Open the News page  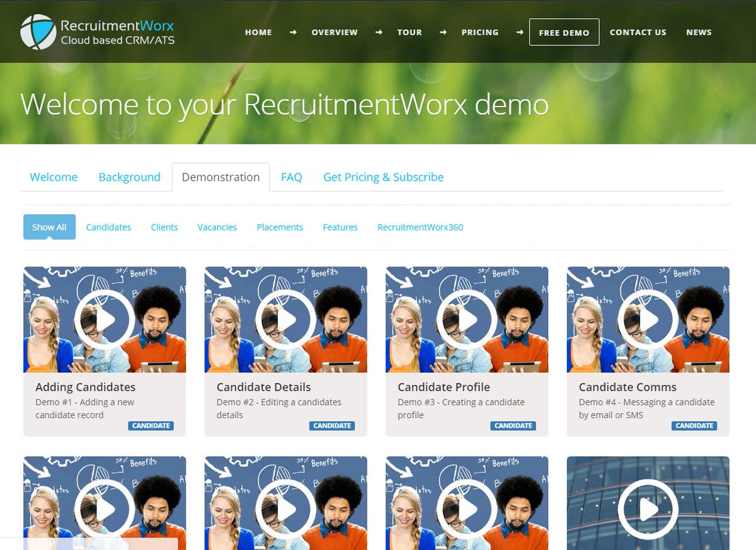[x=699, y=32]
